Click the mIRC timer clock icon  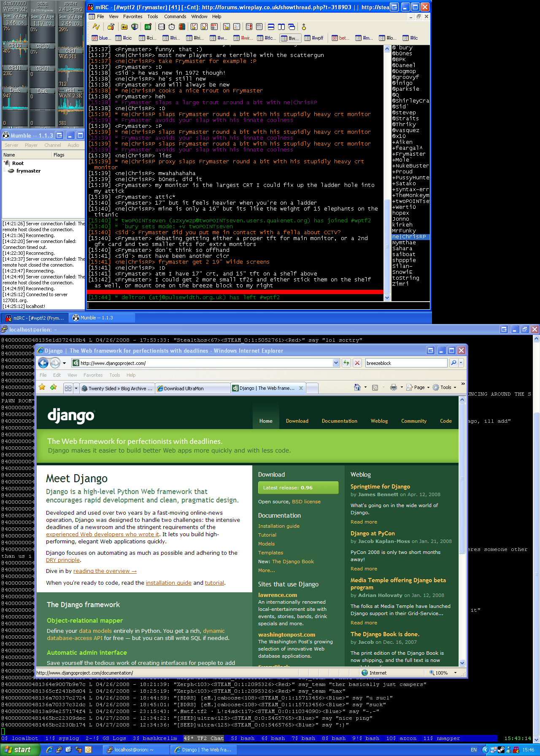[172, 27]
